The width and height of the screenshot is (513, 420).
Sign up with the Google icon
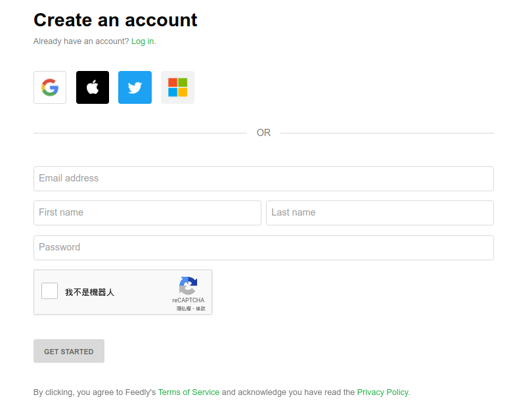[x=50, y=87]
